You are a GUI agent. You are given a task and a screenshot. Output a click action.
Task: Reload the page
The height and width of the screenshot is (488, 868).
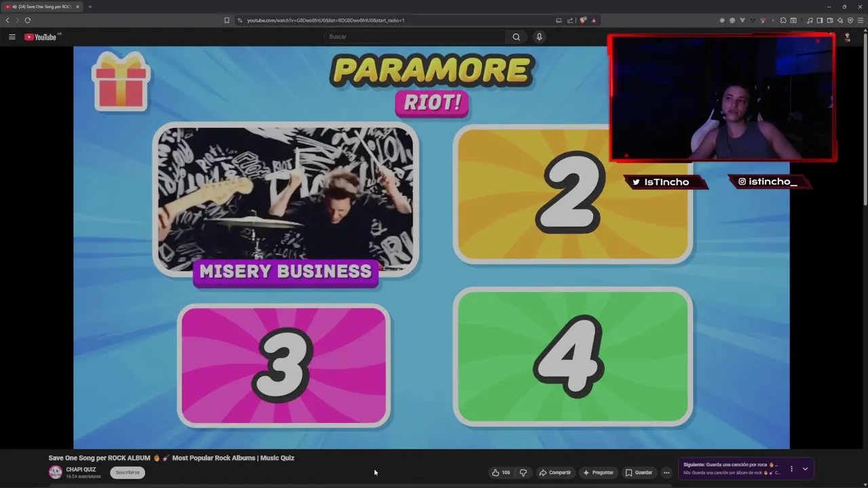tap(28, 20)
